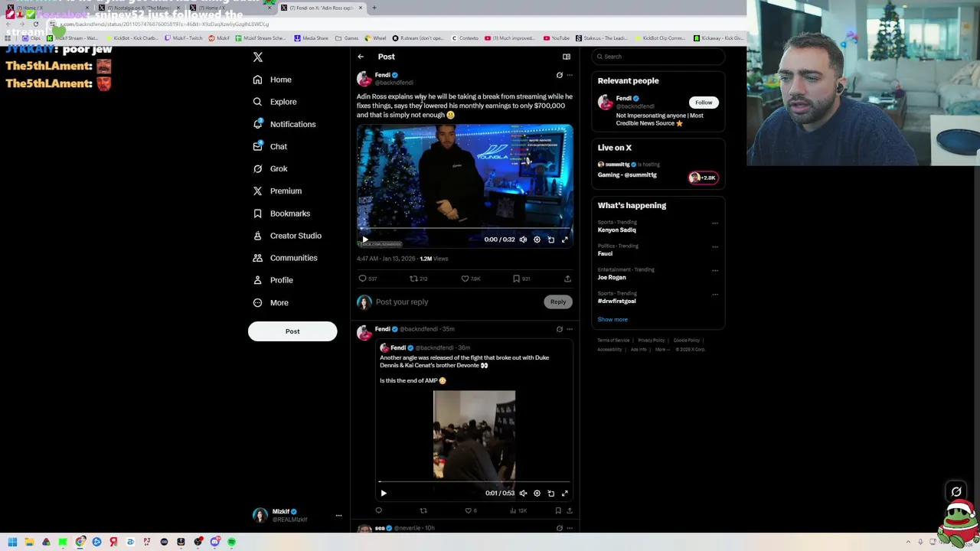This screenshot has width=980, height=551.
Task: Click the Reply button
Action: point(558,302)
